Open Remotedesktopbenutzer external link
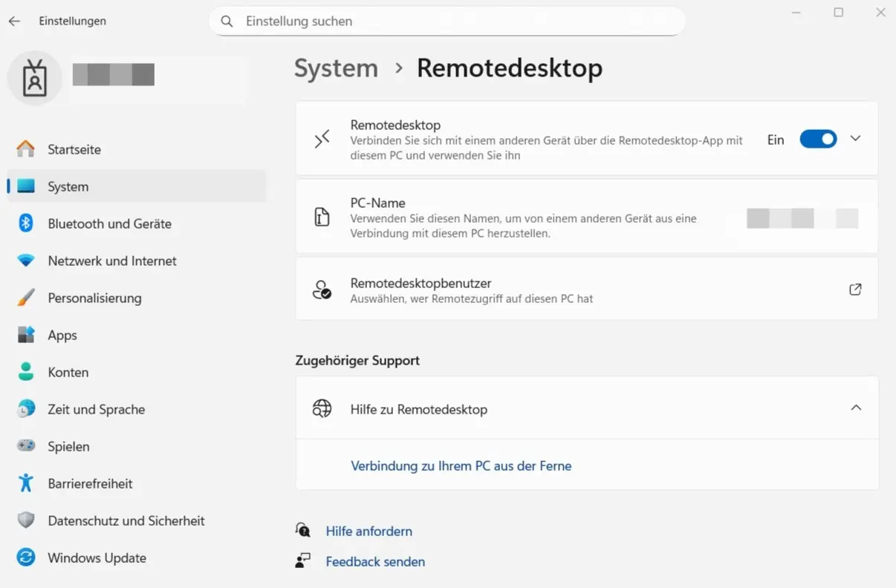Image resolution: width=896 pixels, height=588 pixels. coord(855,289)
